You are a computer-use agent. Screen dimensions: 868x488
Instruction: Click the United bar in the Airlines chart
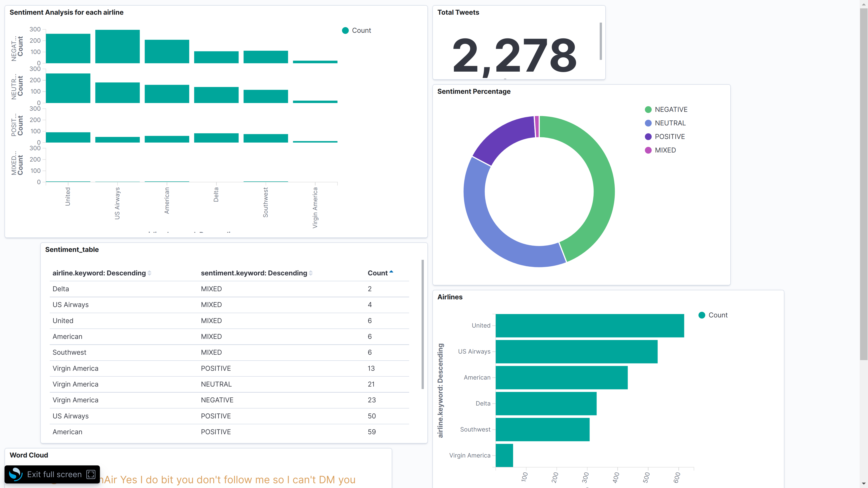pos(590,325)
